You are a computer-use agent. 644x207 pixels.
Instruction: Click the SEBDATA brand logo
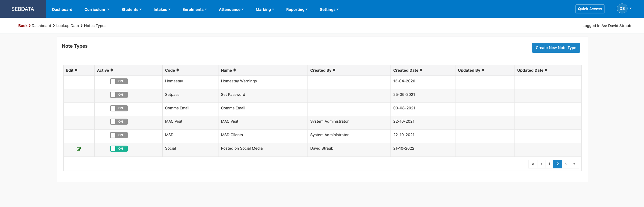(x=23, y=9)
